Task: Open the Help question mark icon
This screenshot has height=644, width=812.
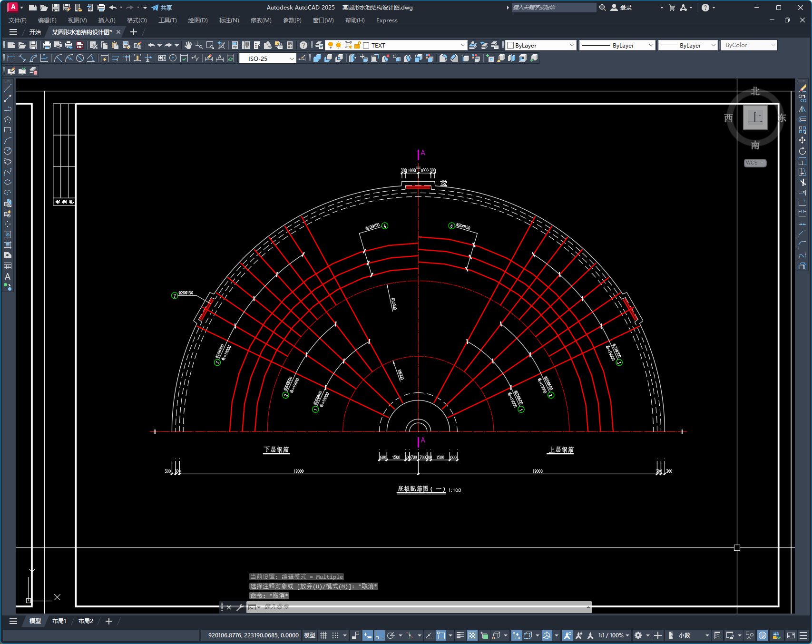Action: 303,45
